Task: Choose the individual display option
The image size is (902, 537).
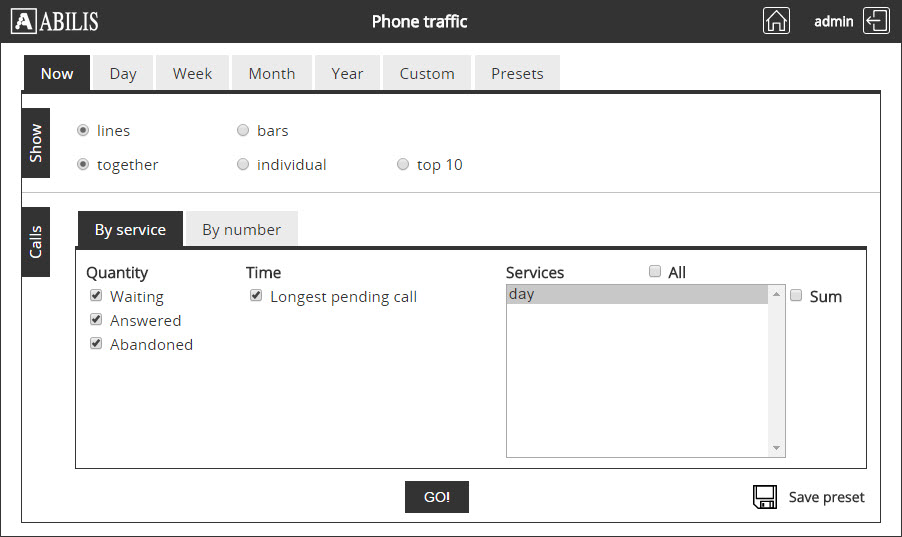Action: click(243, 165)
